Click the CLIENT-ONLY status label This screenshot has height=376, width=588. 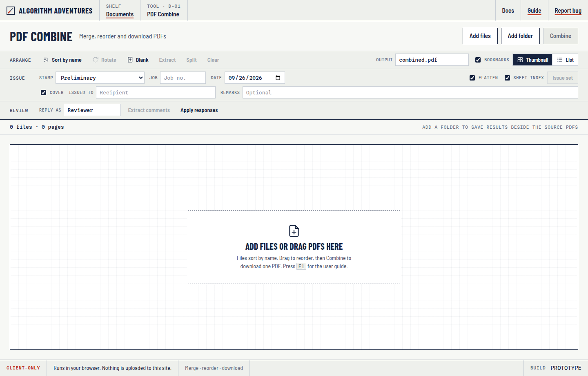[x=23, y=368]
